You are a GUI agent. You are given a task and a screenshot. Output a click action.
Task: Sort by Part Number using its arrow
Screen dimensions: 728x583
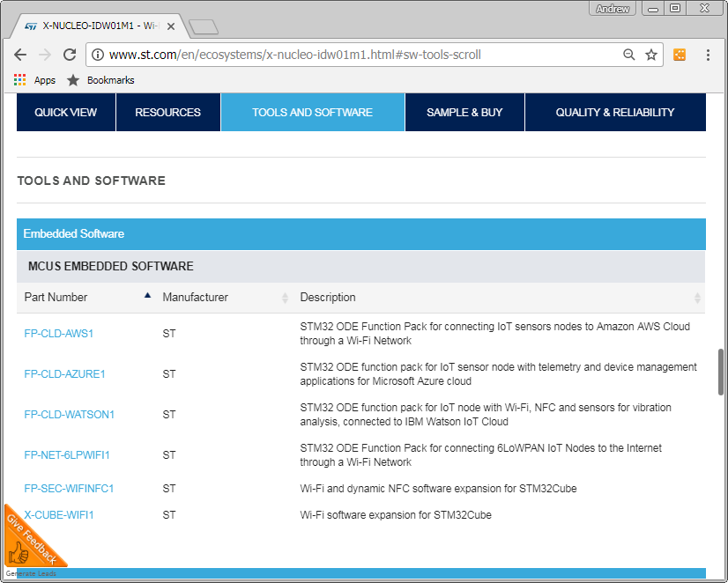pos(148,295)
